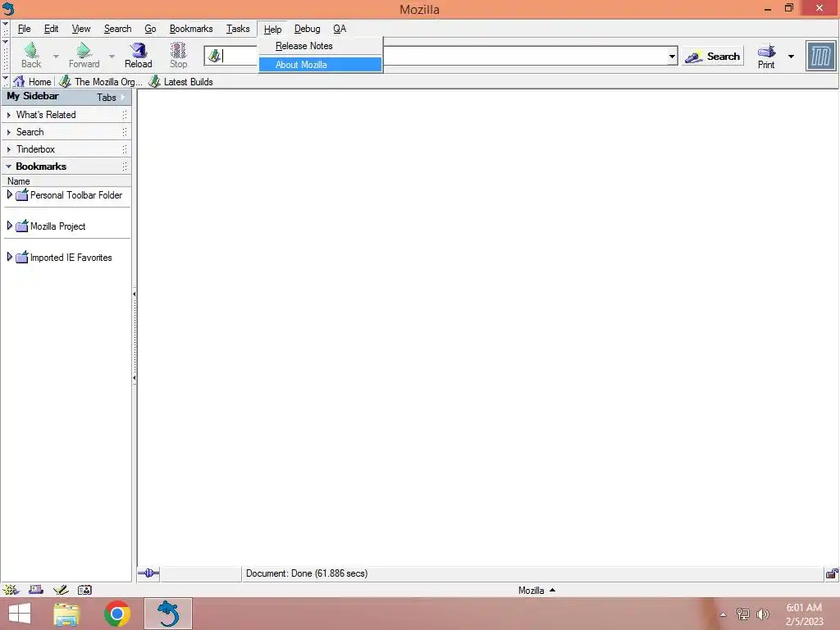Click the Name column header
The height and width of the screenshot is (630, 840).
66,181
